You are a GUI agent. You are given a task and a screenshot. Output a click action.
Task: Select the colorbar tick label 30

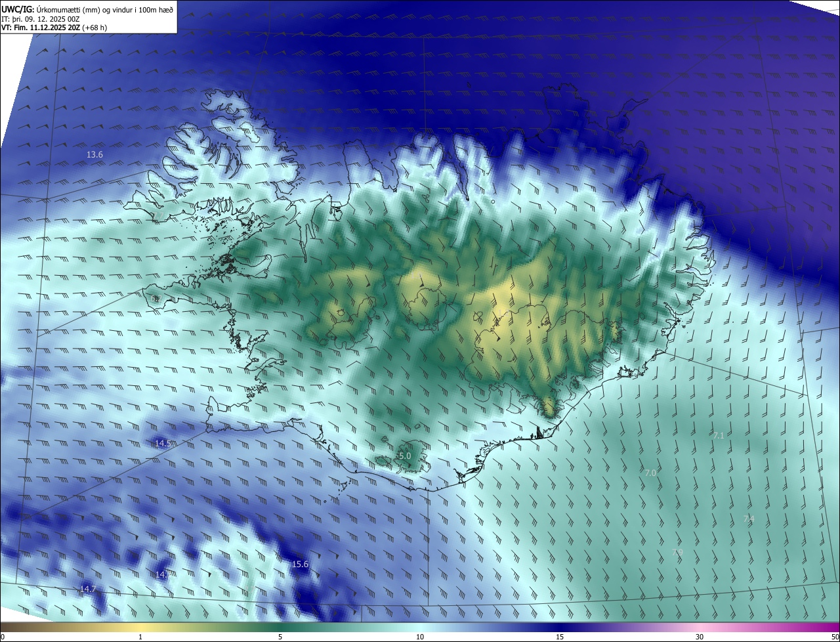click(x=700, y=637)
